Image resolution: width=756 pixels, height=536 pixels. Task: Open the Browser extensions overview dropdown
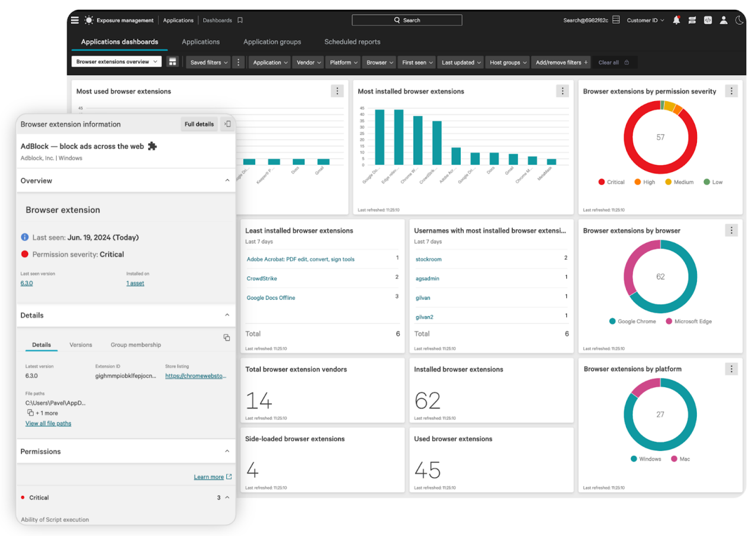[116, 62]
